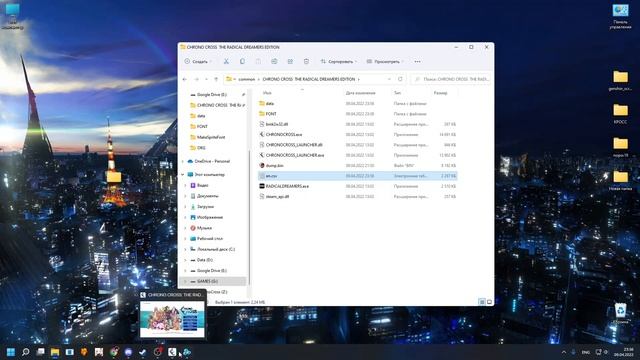The image size is (640, 360).
Task: Click the Chrono Cross taskbar preview thumbnail
Action: pos(172,319)
